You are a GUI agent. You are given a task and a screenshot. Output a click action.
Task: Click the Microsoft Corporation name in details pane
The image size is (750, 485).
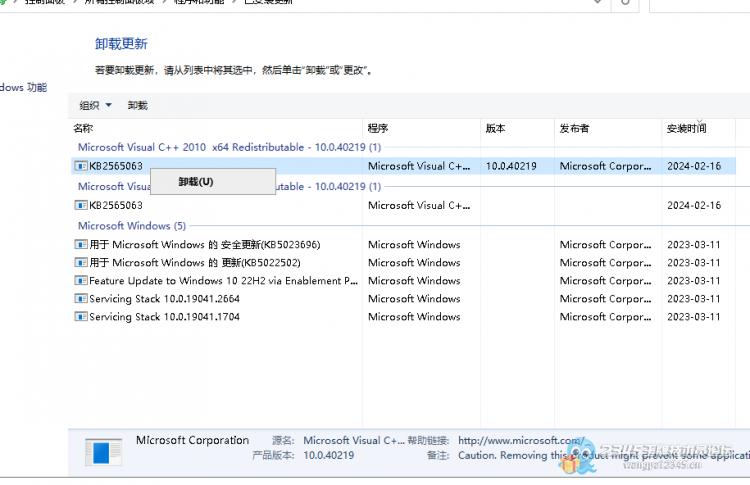[192, 440]
